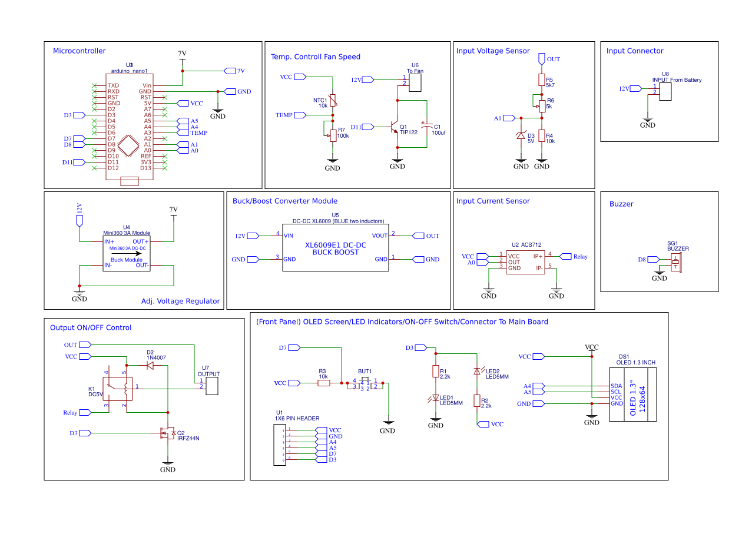Click the "Input Voltage Sensor" section title
Image resolution: width=742 pixels, height=560 pixels.
pos(493,51)
